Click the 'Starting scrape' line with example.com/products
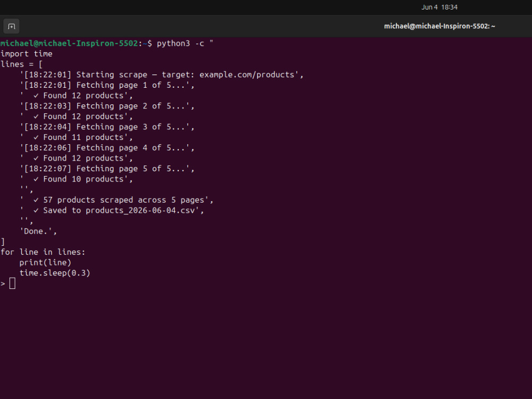Viewport: 532px width, 399px height. (162, 74)
